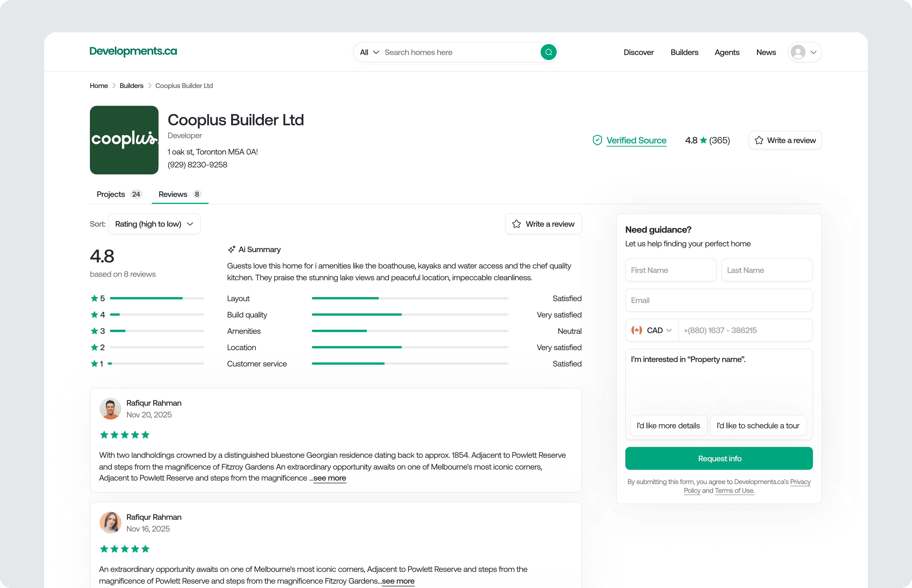
Task: Switch to the Projects tab
Action: [x=111, y=194]
